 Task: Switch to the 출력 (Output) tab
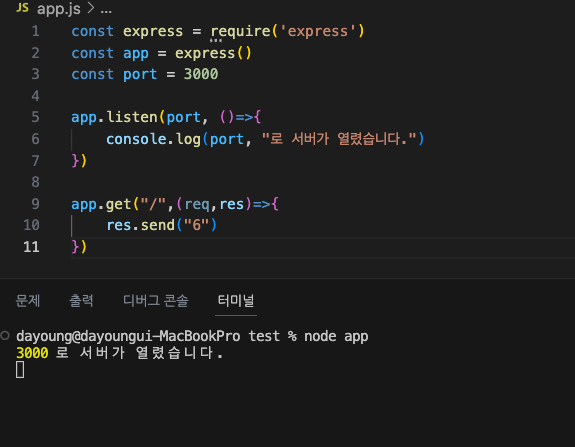(x=81, y=301)
